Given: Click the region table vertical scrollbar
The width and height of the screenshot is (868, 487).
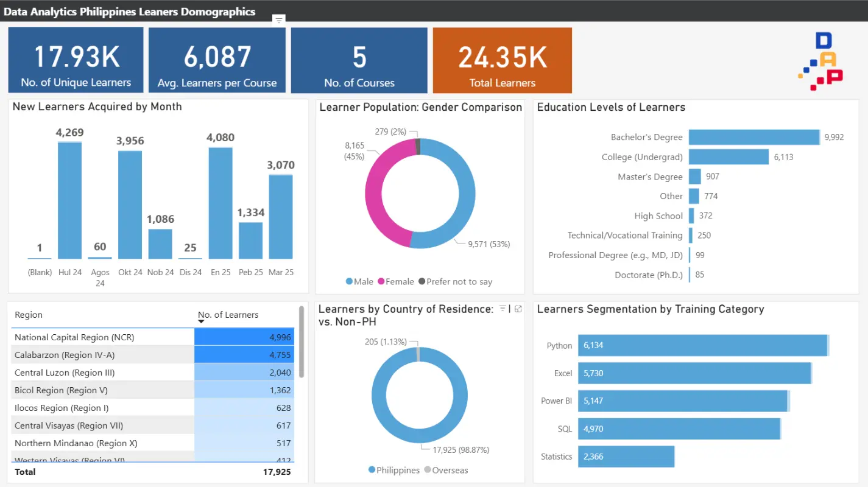Looking at the screenshot, I should coord(301,342).
